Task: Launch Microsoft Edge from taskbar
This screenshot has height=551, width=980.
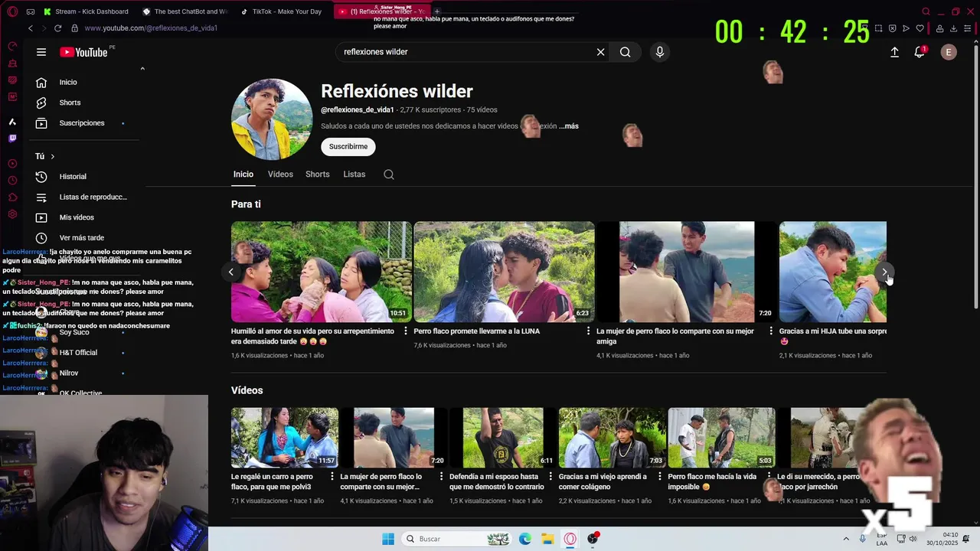Action: [x=525, y=539]
